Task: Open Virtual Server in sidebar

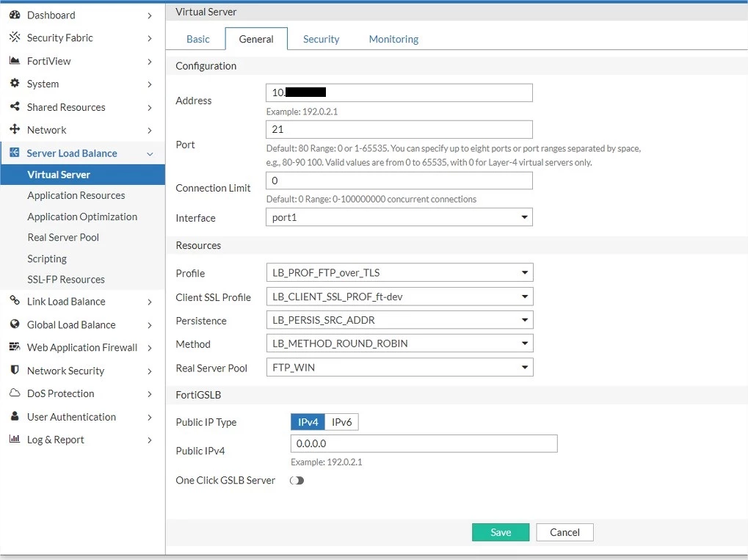Action: click(x=83, y=175)
